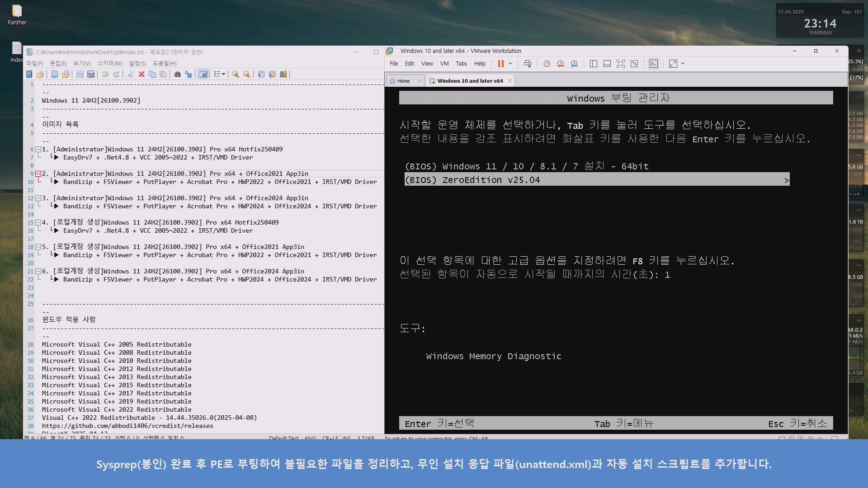Pause the VM with the orange pause icon
868x488 pixels.
(500, 64)
